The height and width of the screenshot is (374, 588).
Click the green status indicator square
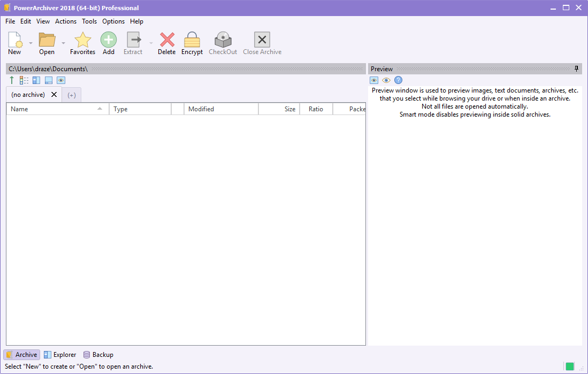tap(570, 367)
